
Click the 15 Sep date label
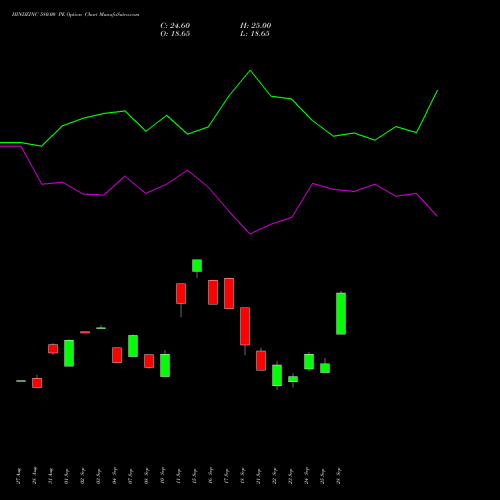[x=195, y=476]
